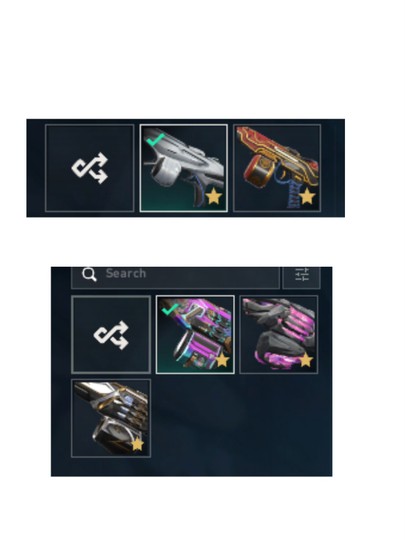Select the red and gold weapon skin
Screen dimensions: 405x540
click(277, 168)
